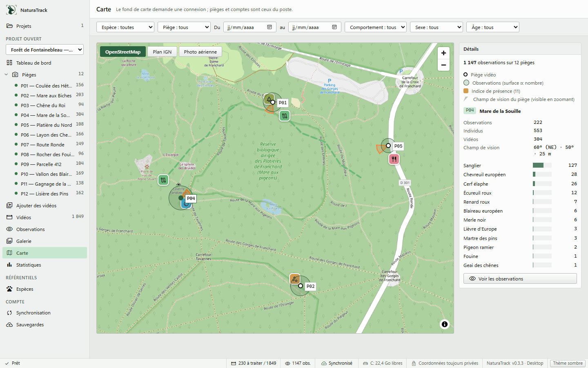
Task: Open the Sexe : tous dropdown
Action: [437, 27]
